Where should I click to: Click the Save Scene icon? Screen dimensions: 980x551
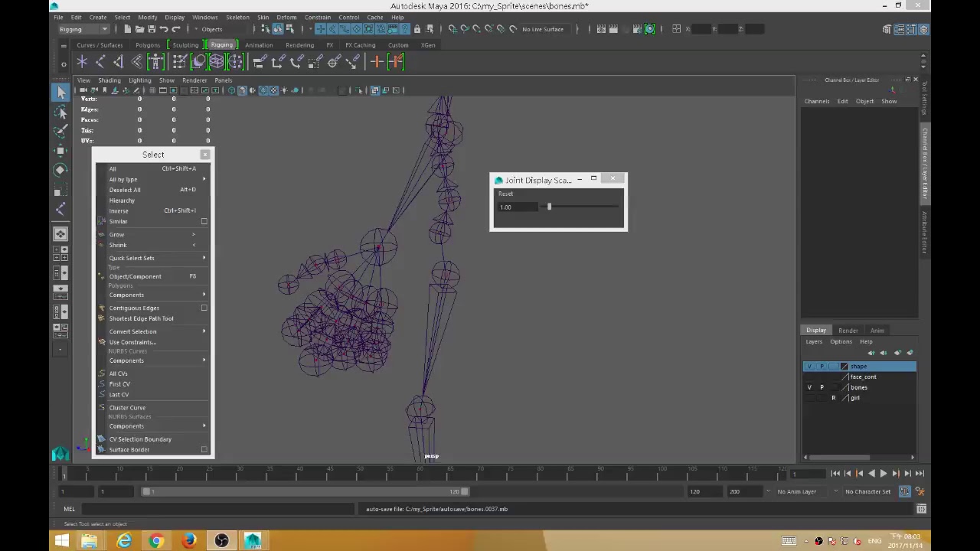(x=152, y=29)
